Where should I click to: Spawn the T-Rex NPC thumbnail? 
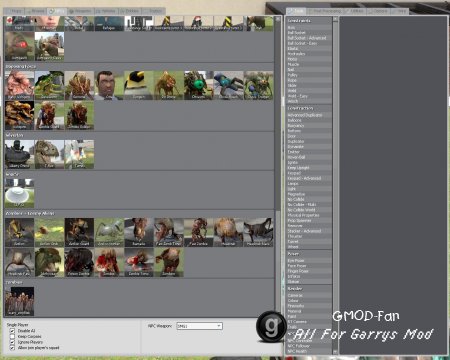pyautogui.click(x=49, y=154)
